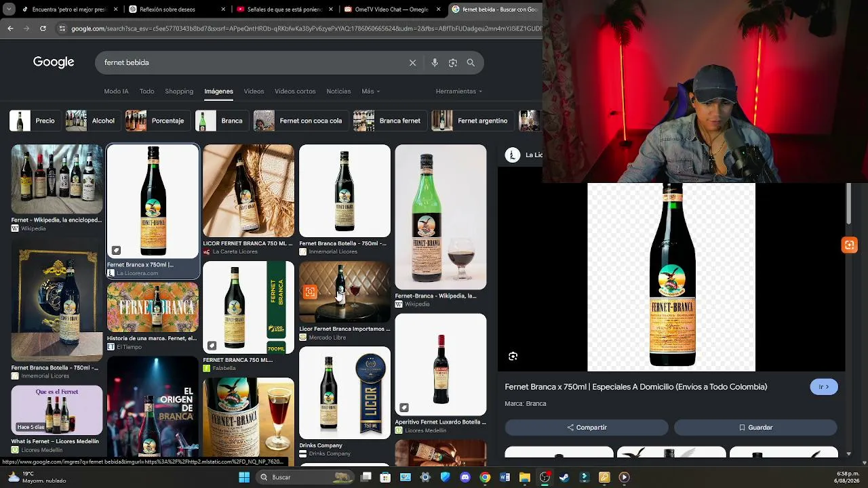
Task: Reload the current Google page
Action: pos(43,28)
